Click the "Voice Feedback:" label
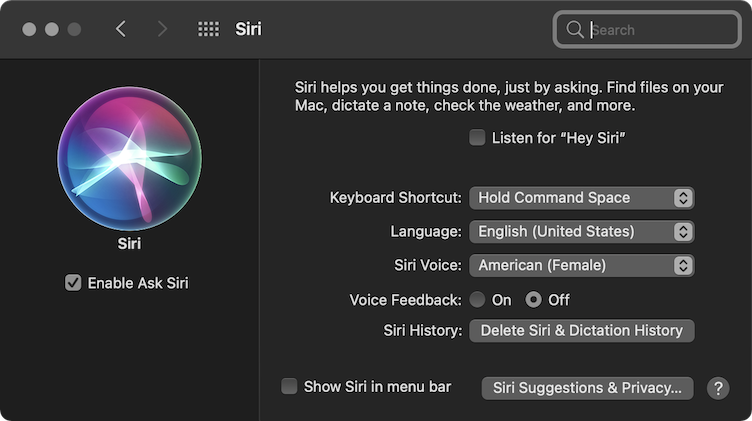Viewport: 752px width, 421px height. pyautogui.click(x=406, y=300)
